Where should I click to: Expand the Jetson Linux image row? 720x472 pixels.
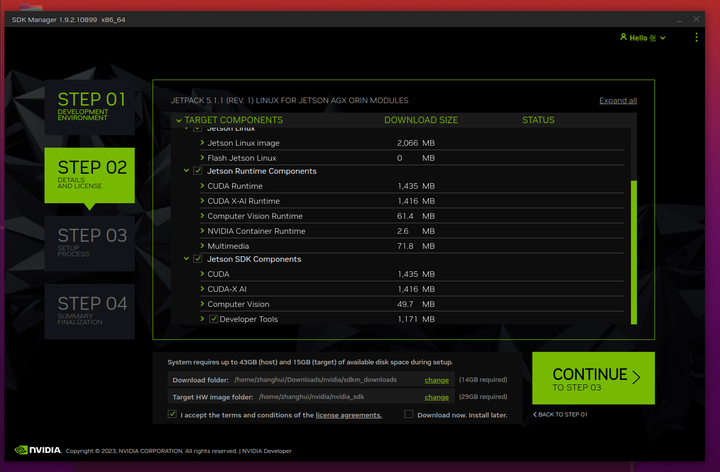(x=202, y=143)
